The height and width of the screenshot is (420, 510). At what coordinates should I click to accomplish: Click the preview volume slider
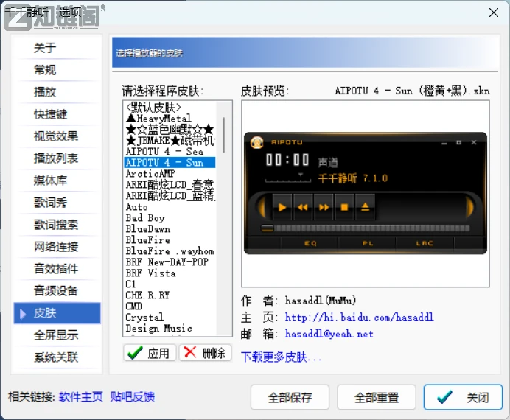click(x=288, y=178)
